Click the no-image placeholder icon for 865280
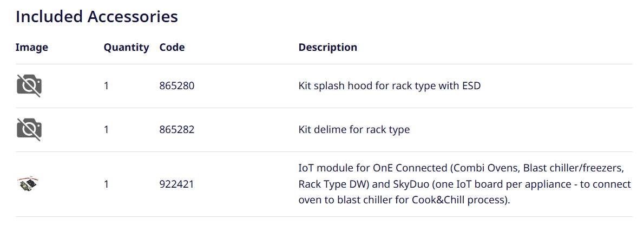 [x=29, y=85]
